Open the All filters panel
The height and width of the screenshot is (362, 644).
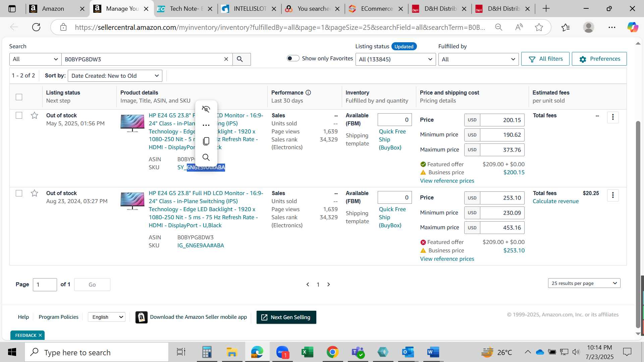tap(545, 59)
